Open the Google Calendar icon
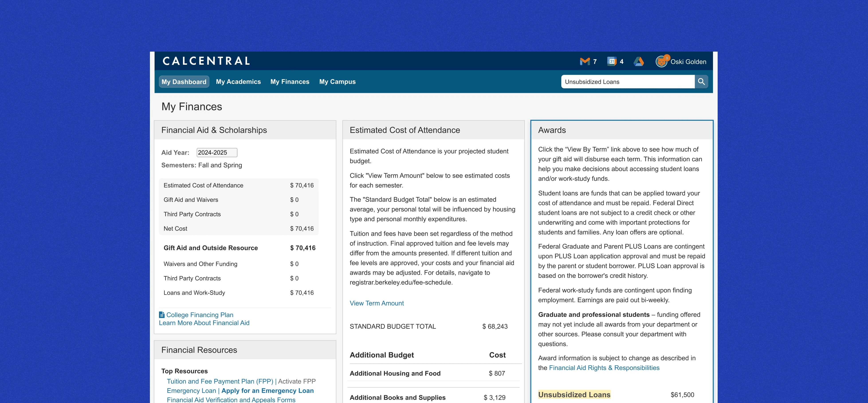The width and height of the screenshot is (868, 403). (x=612, y=61)
